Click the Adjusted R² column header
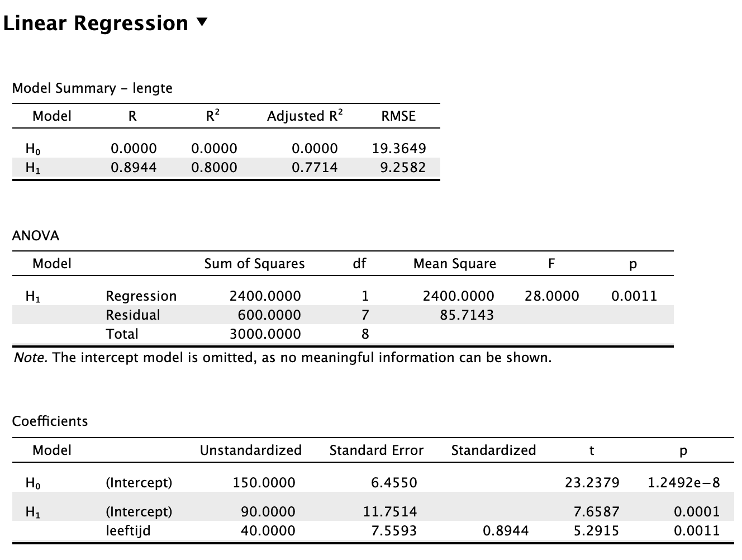This screenshot has height=560, width=742. tap(305, 116)
